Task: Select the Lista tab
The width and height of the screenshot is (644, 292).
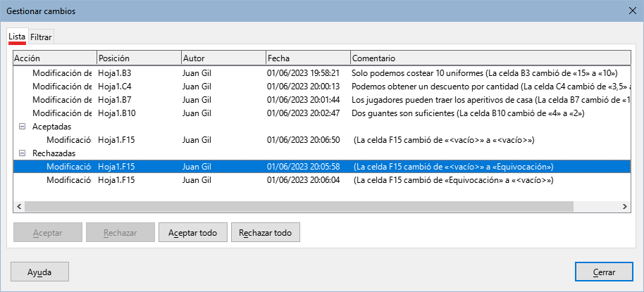Action: [x=17, y=37]
